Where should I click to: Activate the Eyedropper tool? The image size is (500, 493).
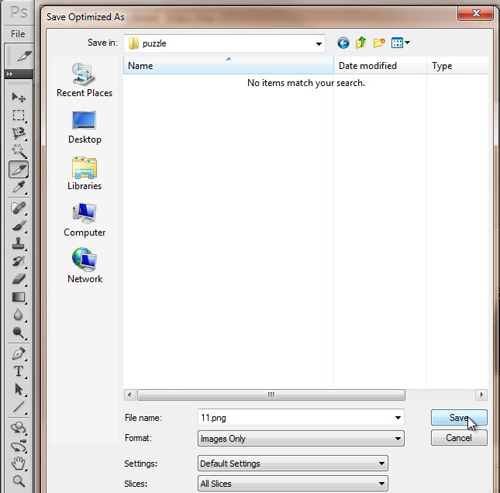[x=18, y=187]
